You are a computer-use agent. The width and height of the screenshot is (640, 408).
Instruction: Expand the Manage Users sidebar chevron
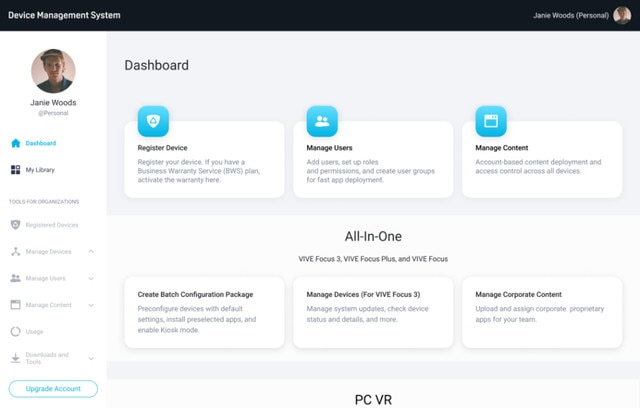click(91, 278)
